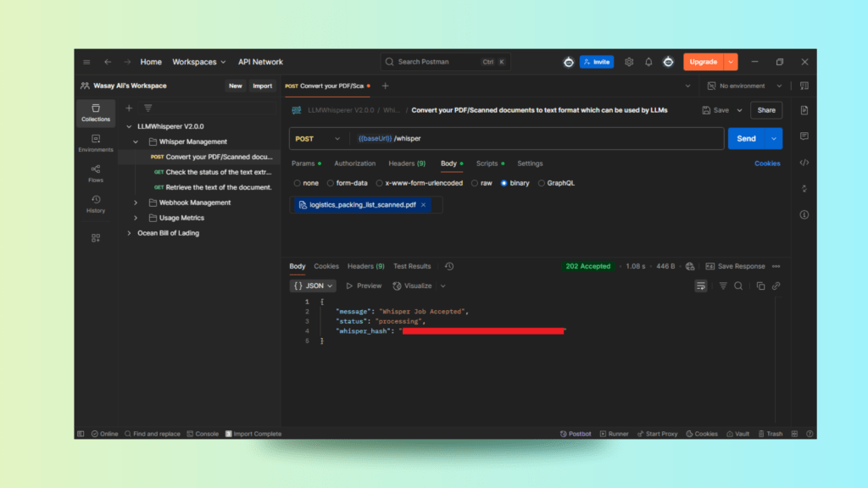Expand the Webhook Management folder

(136, 202)
